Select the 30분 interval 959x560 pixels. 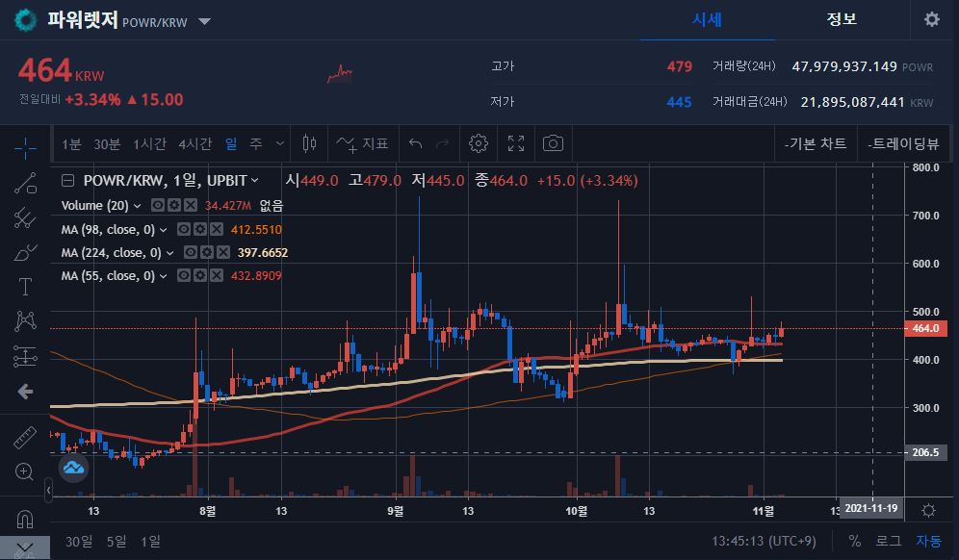pyautogui.click(x=107, y=143)
